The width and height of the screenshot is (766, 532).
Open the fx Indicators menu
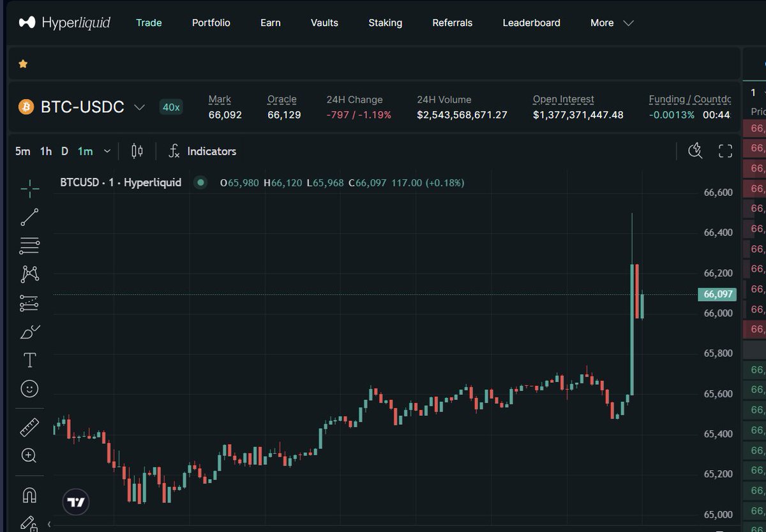pyautogui.click(x=202, y=151)
